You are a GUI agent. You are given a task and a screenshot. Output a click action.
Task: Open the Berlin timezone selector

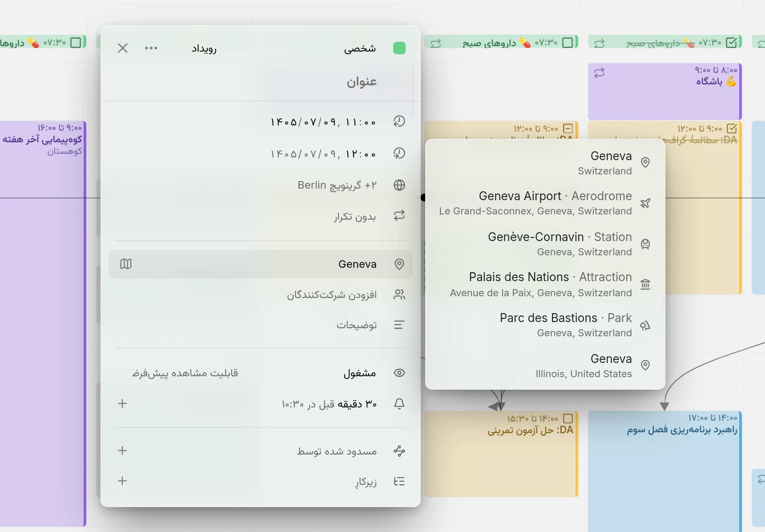pyautogui.click(x=337, y=185)
